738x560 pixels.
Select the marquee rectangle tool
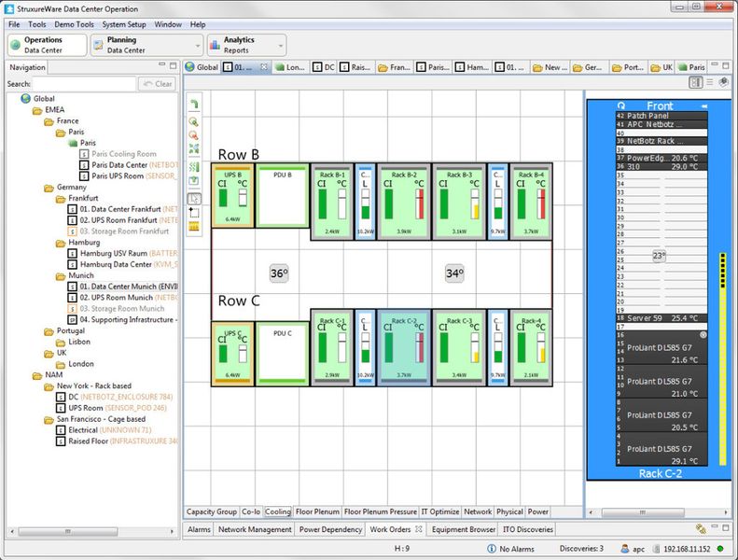click(x=193, y=213)
